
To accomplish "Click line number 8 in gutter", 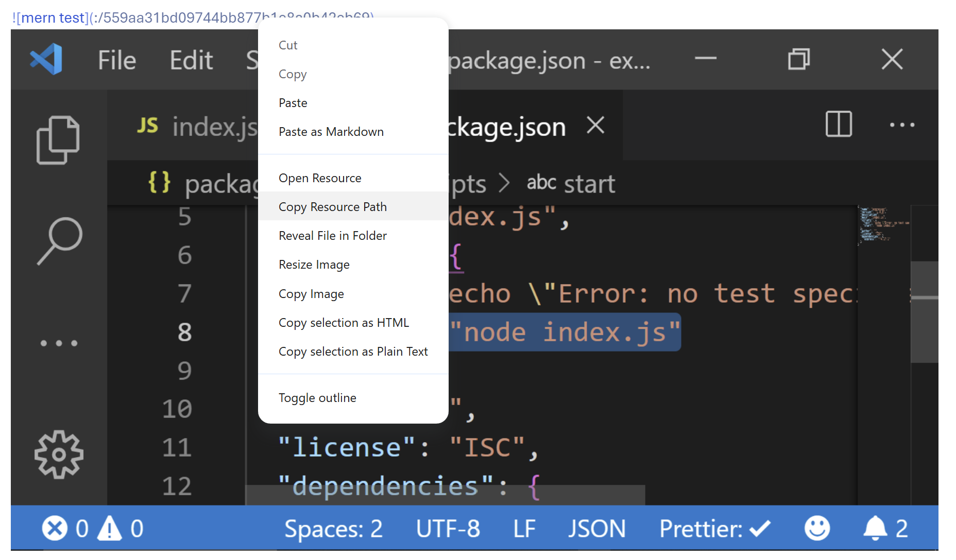I will click(184, 332).
